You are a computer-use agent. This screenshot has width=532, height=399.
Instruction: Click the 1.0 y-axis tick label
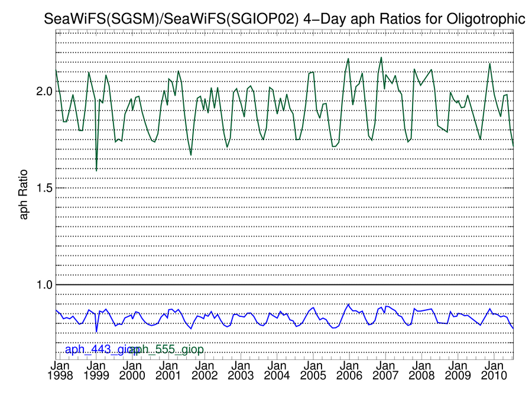coord(44,285)
